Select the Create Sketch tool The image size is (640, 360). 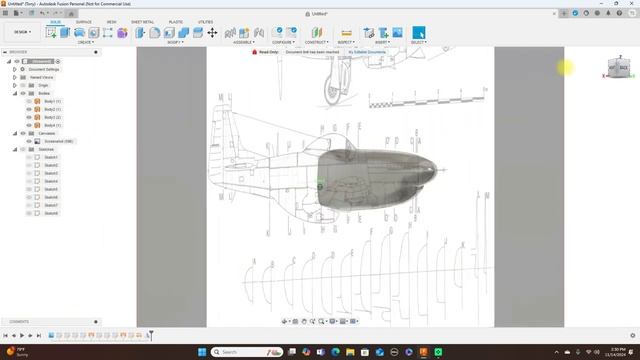(51, 33)
